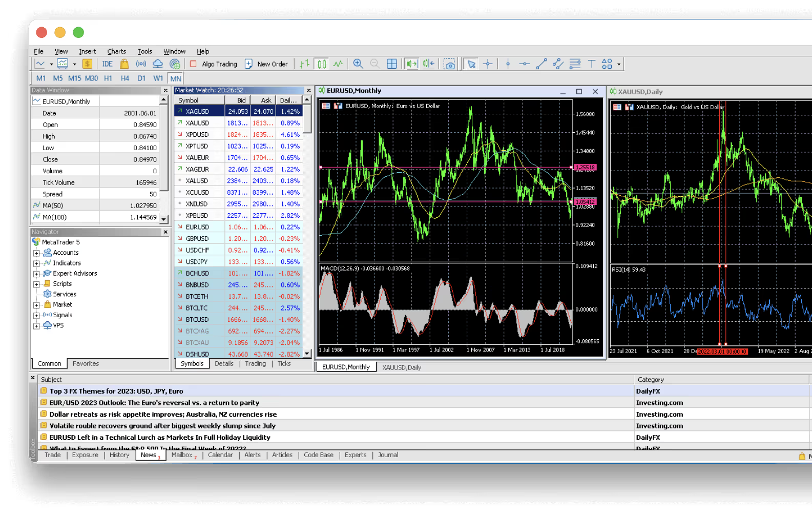Expand the Scripts node in Navigator
This screenshot has height=514, width=812.
pos(36,284)
